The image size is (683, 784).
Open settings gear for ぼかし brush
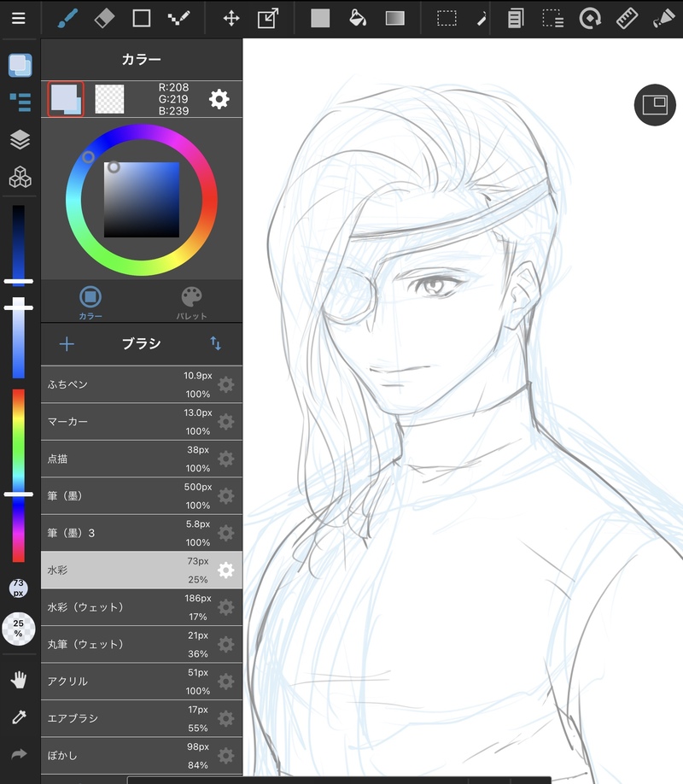click(226, 756)
